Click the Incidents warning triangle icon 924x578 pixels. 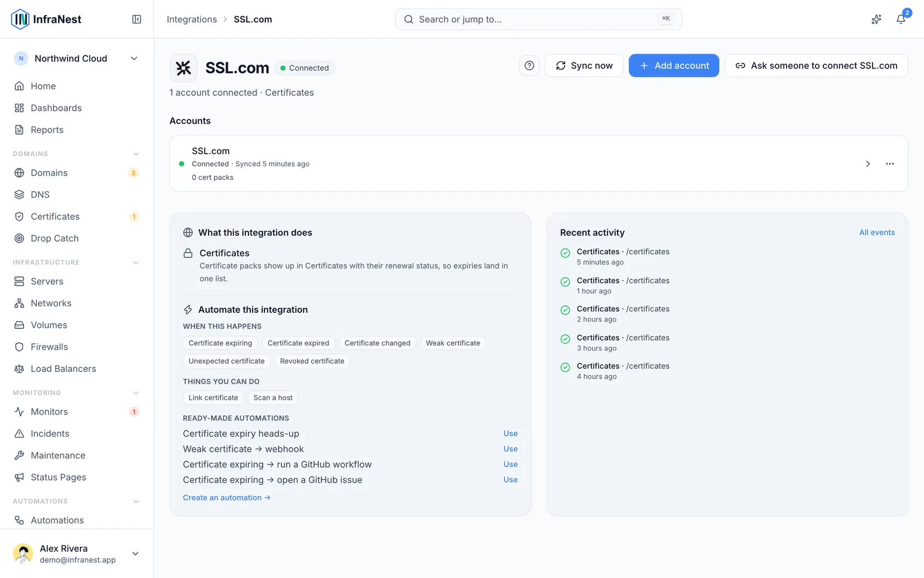[19, 433]
